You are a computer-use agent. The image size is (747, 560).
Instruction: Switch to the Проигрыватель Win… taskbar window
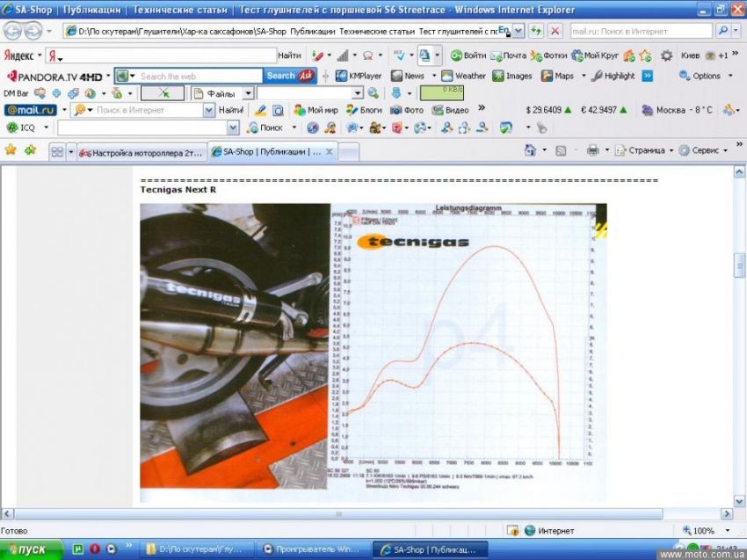313,549
